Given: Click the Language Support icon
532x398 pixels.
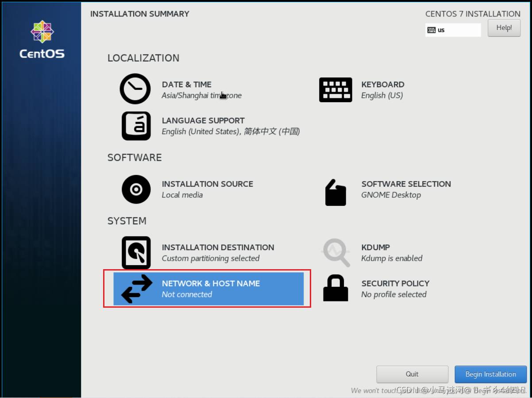Looking at the screenshot, I should (x=136, y=126).
